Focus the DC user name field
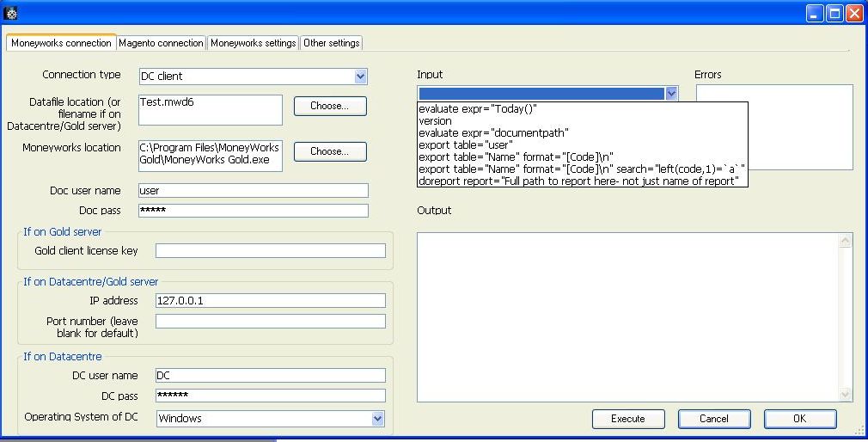868x442 pixels. click(270, 375)
